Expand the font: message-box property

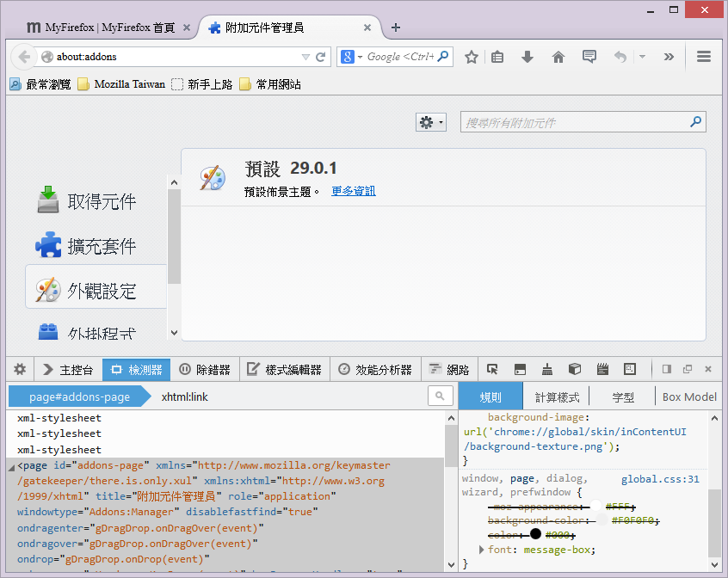click(481, 550)
